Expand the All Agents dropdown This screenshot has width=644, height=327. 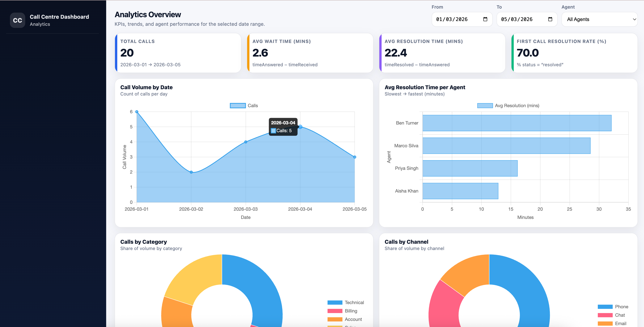599,19
